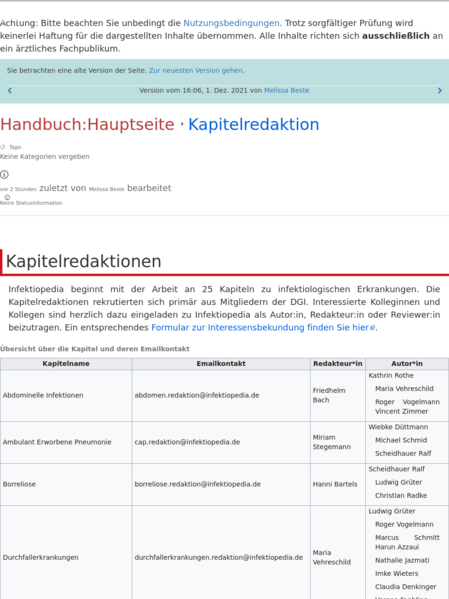
Task: Click the info circle icon
Action: point(4,175)
